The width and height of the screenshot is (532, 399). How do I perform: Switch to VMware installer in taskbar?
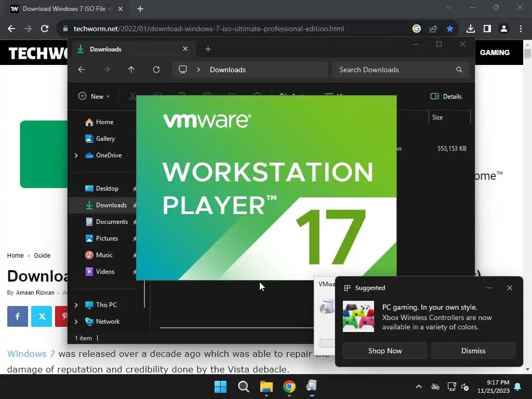pyautogui.click(x=312, y=387)
